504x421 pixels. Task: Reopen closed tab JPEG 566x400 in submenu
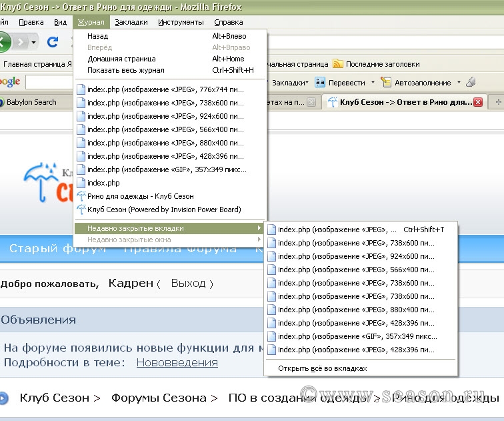pos(361,270)
